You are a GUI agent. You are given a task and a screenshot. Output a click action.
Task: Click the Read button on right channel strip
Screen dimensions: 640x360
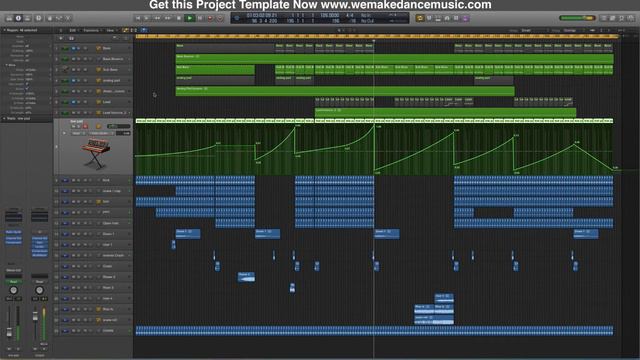(x=40, y=282)
